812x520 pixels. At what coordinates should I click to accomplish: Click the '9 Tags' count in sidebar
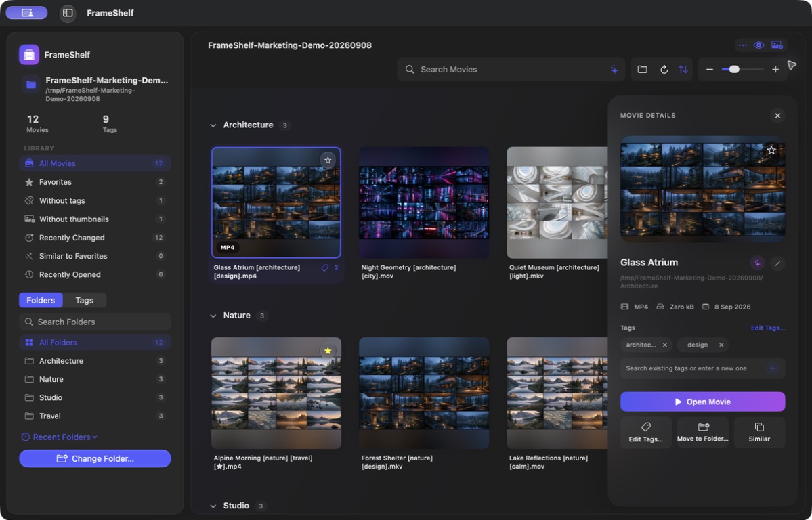tap(110, 124)
